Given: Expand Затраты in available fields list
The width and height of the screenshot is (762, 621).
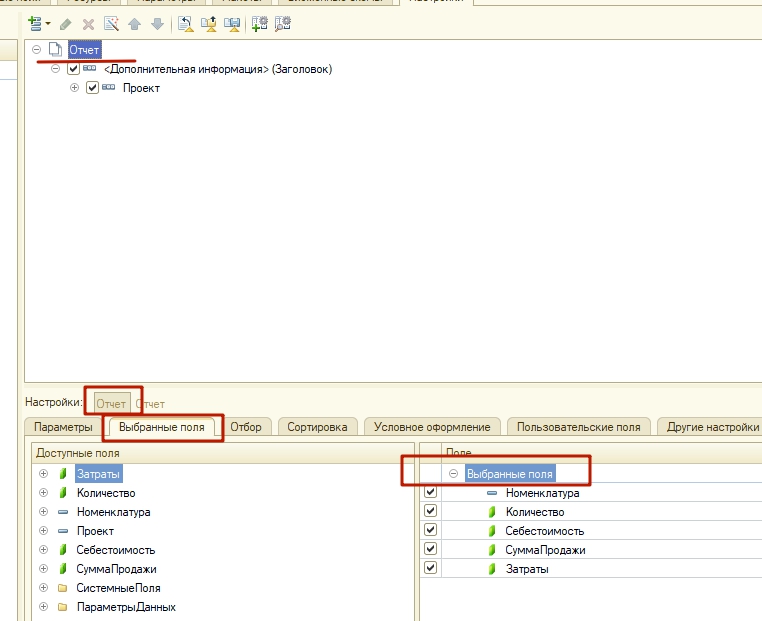Looking at the screenshot, I should [43, 474].
